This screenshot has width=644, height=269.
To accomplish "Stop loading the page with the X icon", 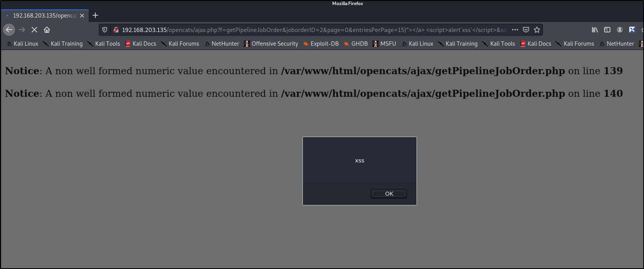I will point(34,30).
